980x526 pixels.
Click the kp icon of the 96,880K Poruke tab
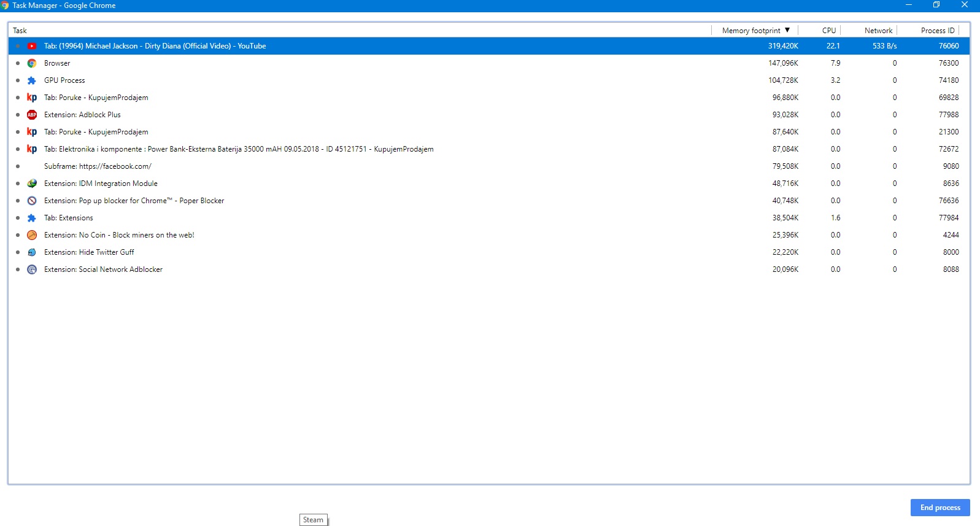32,98
